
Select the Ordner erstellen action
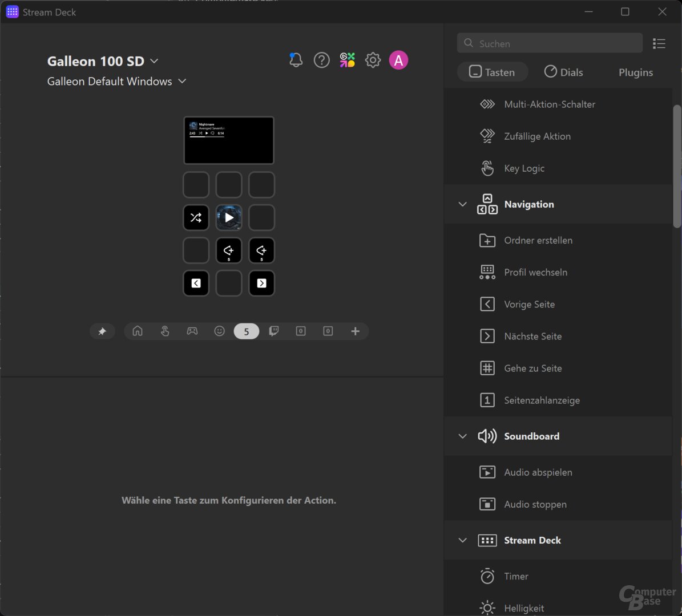click(538, 240)
